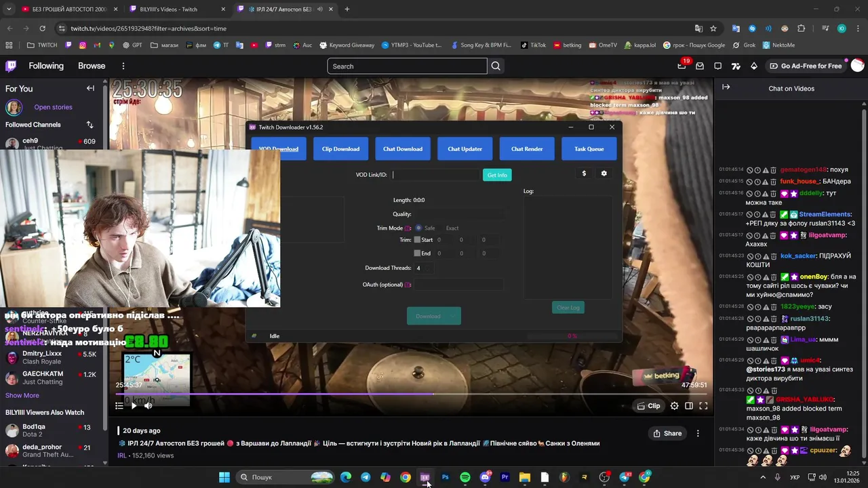This screenshot has width=868, height=488.
Task: Open Twitch notifications with 19 badge
Action: point(682,66)
